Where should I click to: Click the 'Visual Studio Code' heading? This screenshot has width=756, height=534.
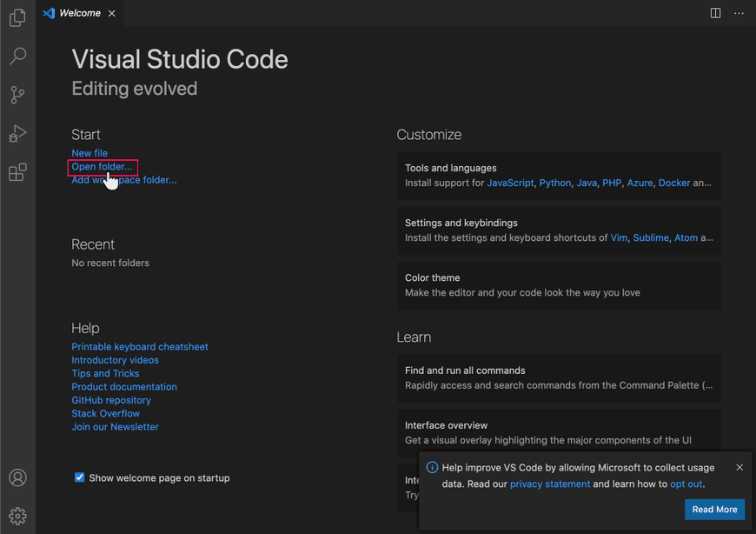[180, 59]
